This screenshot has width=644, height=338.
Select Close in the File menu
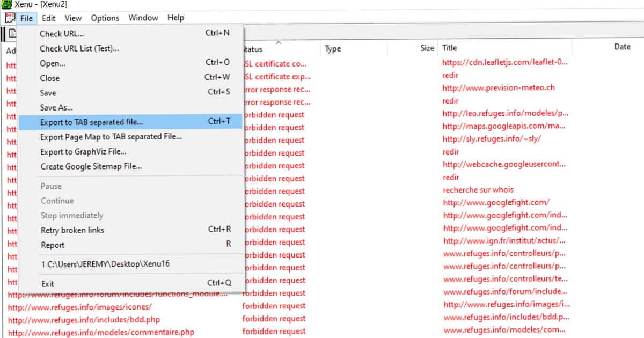click(x=131, y=78)
